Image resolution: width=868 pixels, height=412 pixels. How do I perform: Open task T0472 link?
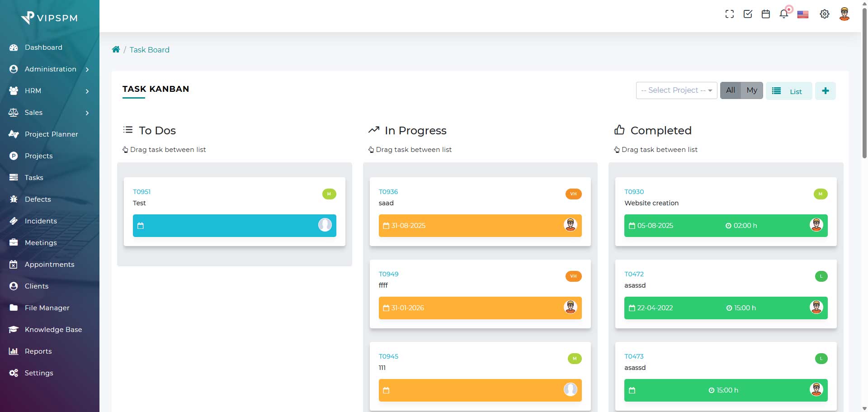click(x=634, y=274)
